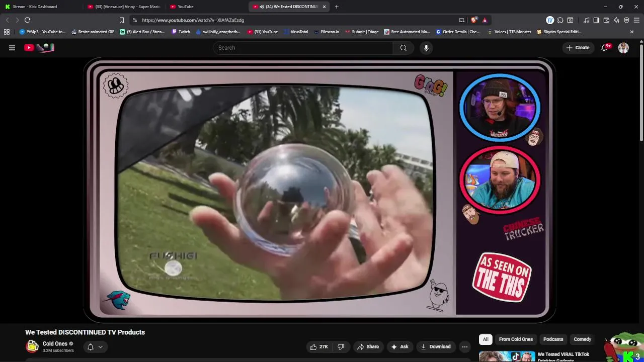The height and width of the screenshot is (362, 644).
Task: Open the Free Automated Malware bookmark
Action: click(x=407, y=32)
